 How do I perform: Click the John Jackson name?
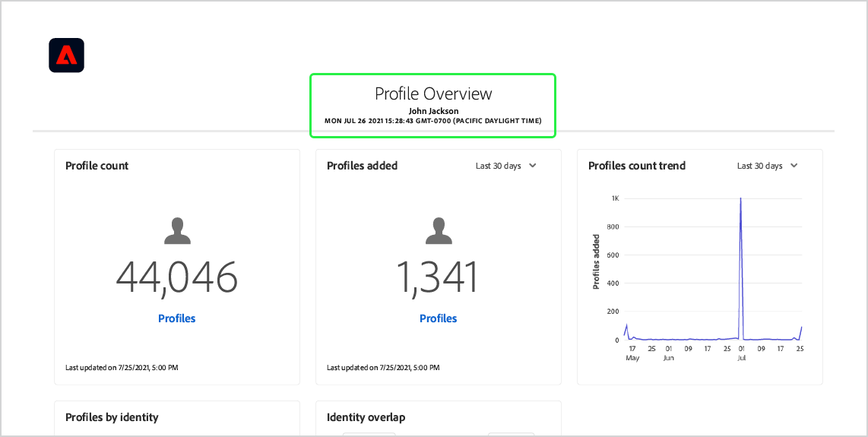tap(433, 111)
